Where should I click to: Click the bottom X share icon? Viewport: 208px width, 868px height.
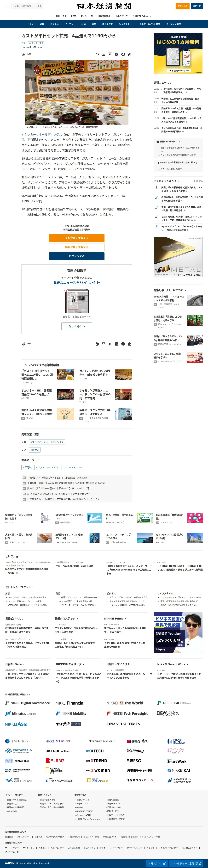click(x=116, y=344)
